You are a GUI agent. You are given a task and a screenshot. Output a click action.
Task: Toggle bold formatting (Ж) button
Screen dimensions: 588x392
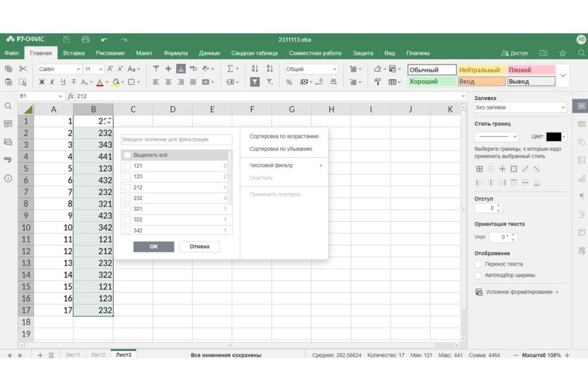coord(41,82)
